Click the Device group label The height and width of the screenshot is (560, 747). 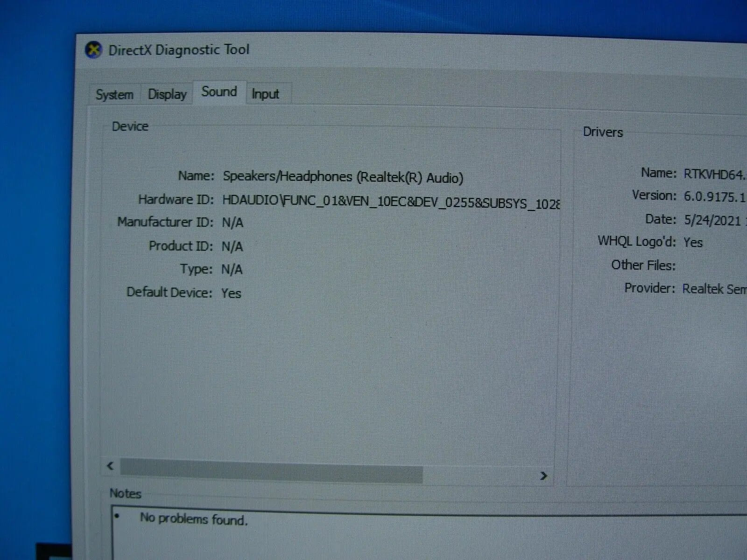[x=130, y=126]
